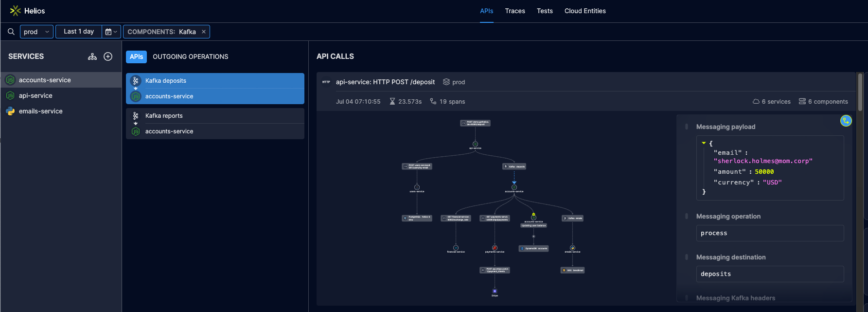
Task: Select the GET payments-service span
Action: (x=495, y=218)
